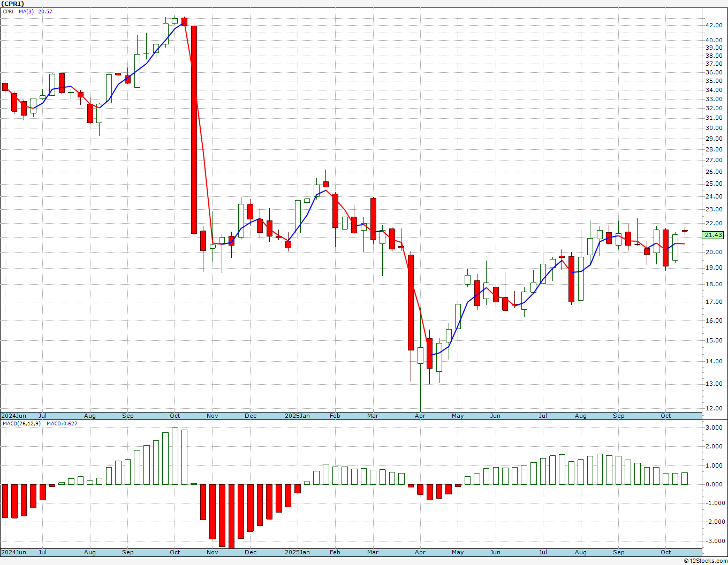The image size is (728, 565).
Task: Click the highlighted 21.43 current price tag
Action: (x=714, y=235)
